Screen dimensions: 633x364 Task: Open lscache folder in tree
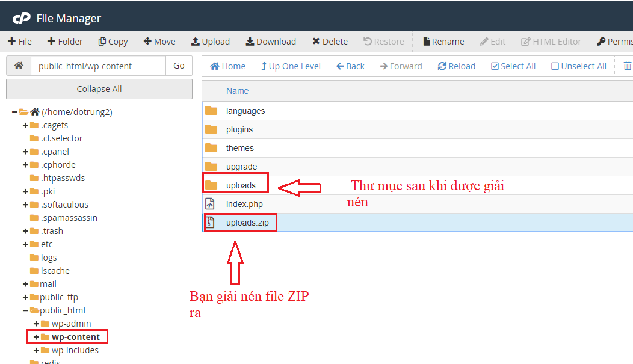tap(55, 271)
